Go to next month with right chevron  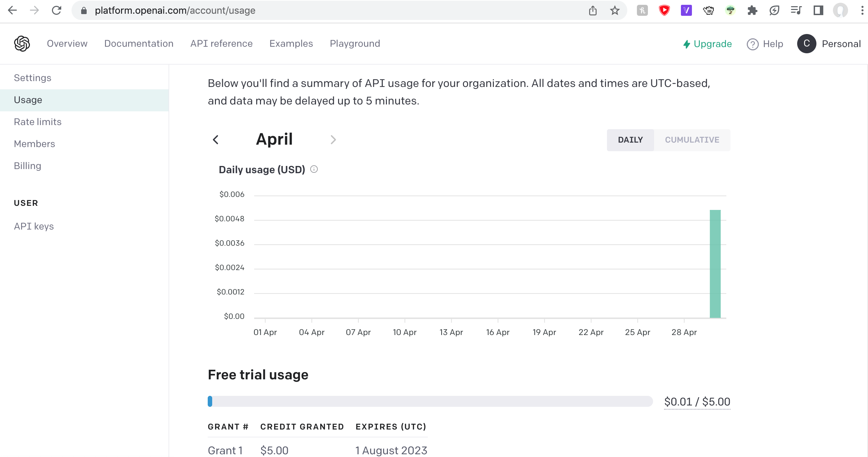pos(333,140)
